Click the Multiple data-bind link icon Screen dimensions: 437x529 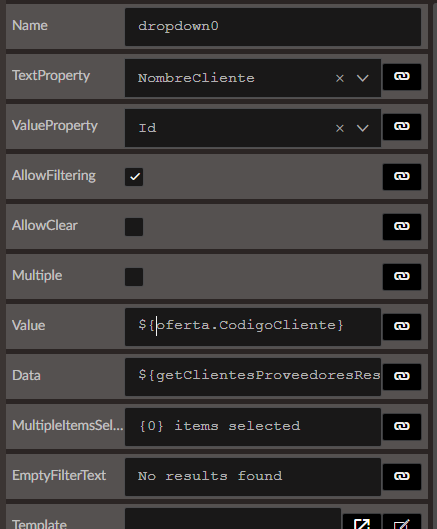402,276
